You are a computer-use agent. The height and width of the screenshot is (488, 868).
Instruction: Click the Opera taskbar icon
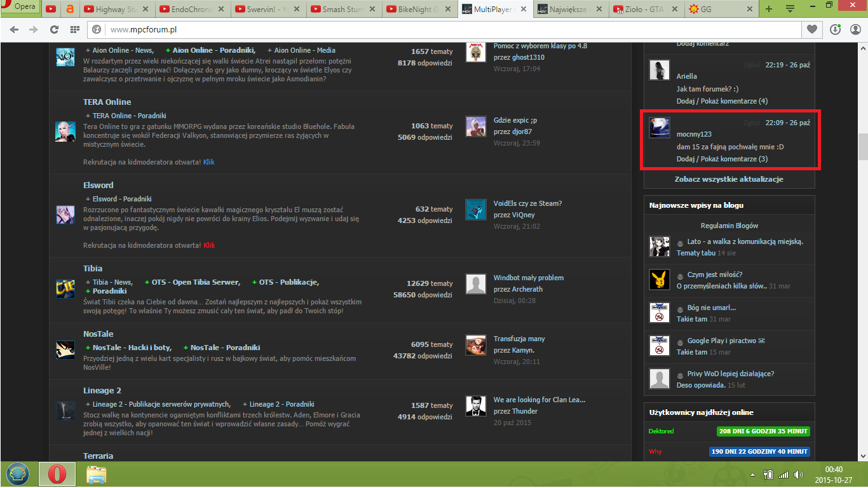pos(57,475)
